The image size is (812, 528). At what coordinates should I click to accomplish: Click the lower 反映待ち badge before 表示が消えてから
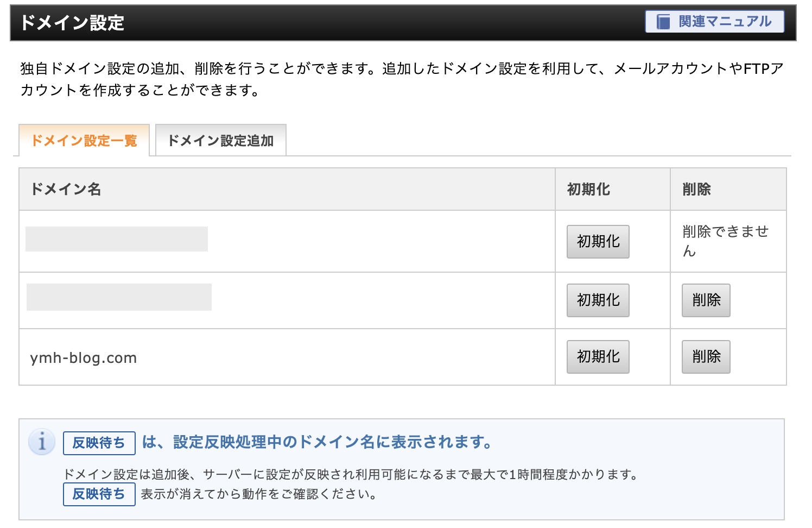[99, 494]
